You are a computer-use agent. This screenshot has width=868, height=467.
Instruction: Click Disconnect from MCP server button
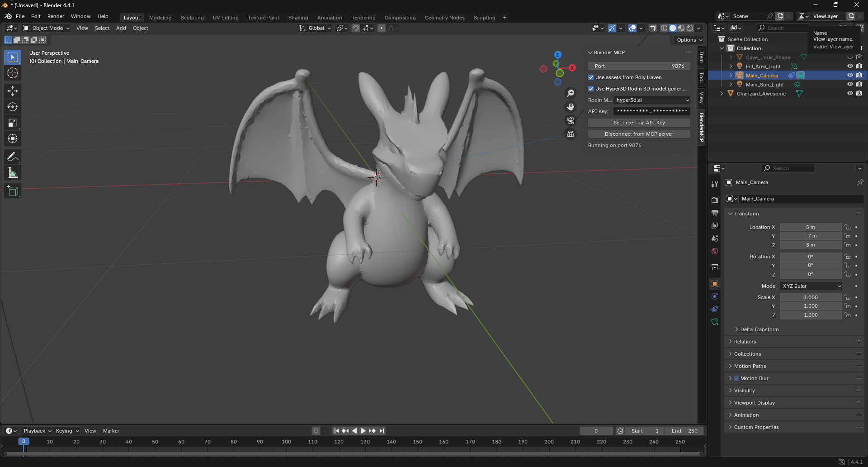point(639,134)
